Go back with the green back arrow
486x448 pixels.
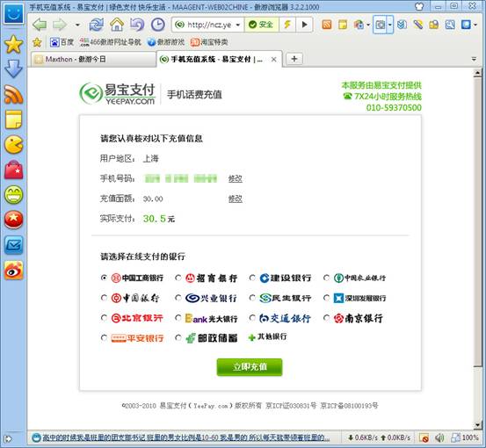(40, 25)
